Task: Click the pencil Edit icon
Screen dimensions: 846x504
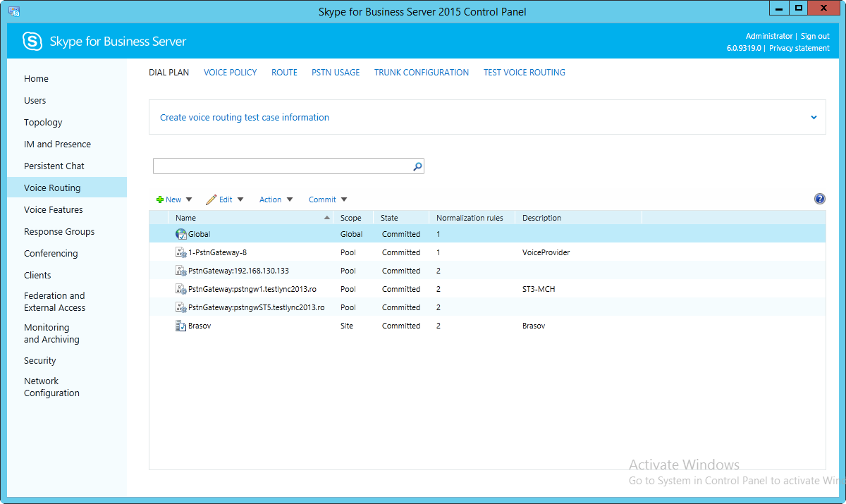Action: (x=211, y=199)
